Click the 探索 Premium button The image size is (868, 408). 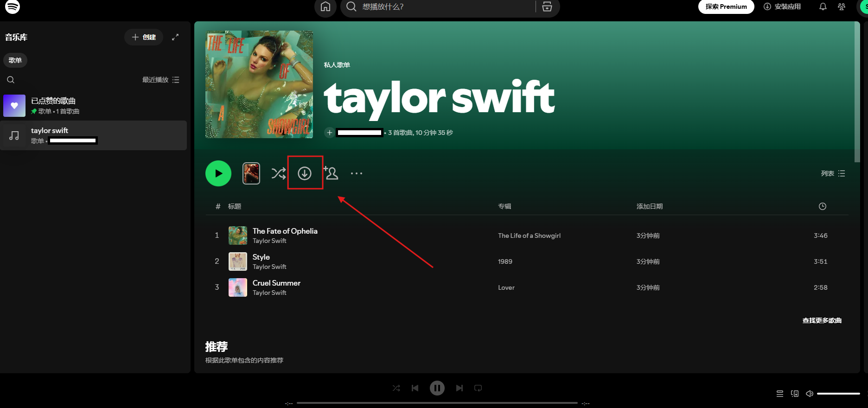pos(726,7)
